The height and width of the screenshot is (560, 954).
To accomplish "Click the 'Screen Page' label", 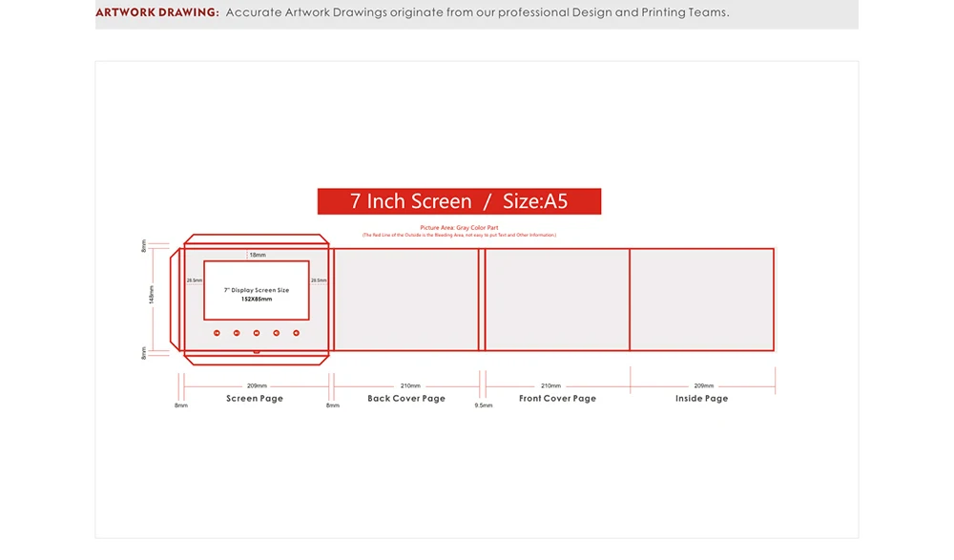I will (x=255, y=398).
